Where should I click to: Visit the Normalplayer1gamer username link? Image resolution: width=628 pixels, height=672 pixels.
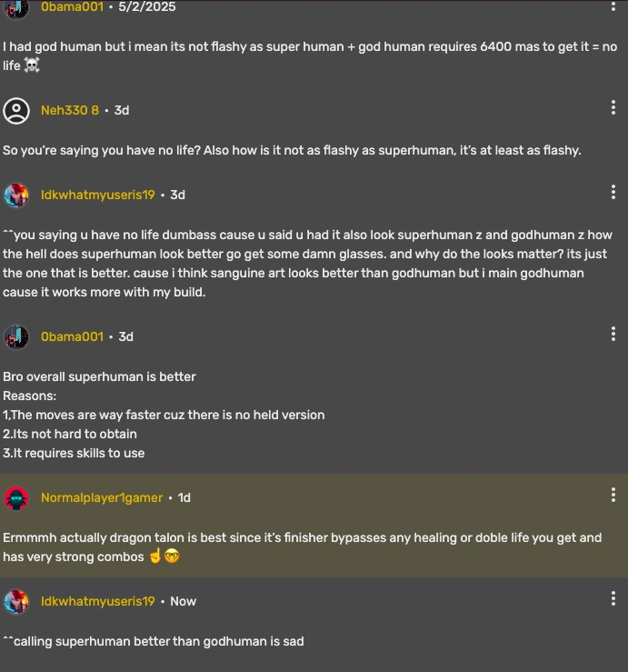coord(102,498)
